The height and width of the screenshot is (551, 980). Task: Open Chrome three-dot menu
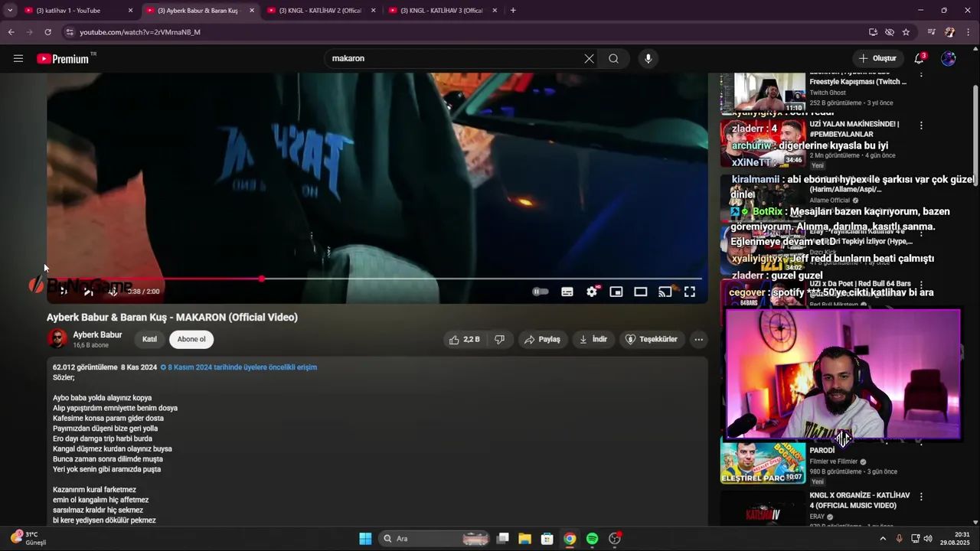969,32
